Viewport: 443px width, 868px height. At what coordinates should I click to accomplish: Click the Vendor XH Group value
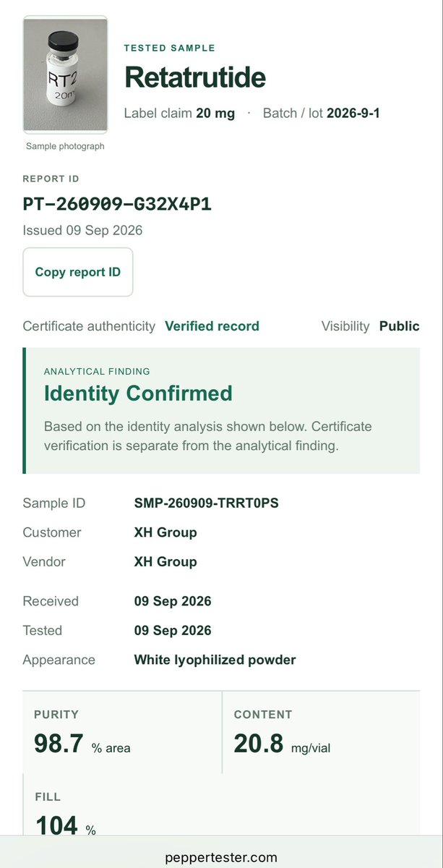coord(165,561)
